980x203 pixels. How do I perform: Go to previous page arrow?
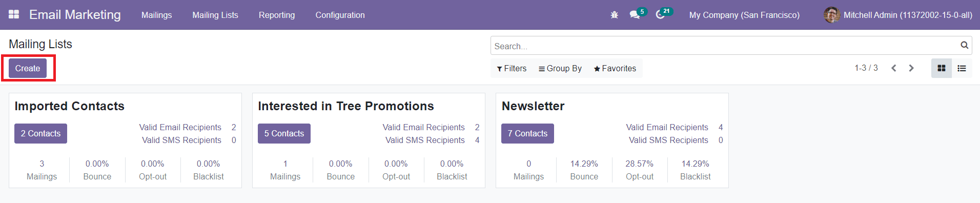894,68
